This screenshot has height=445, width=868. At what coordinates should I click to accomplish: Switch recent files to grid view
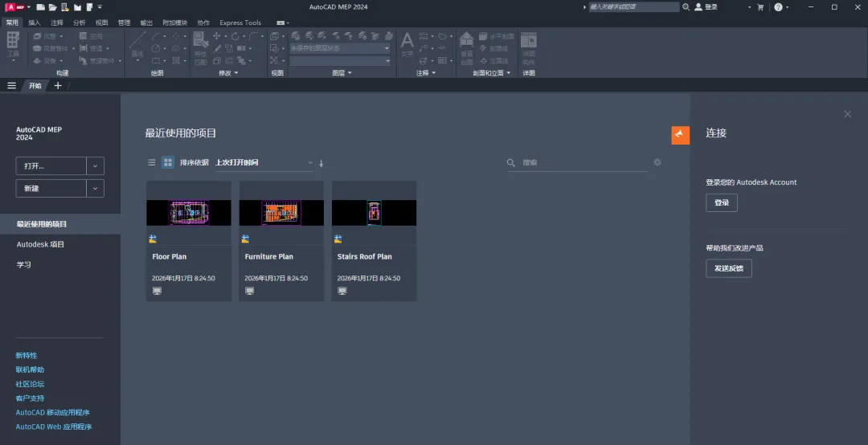[x=168, y=162]
